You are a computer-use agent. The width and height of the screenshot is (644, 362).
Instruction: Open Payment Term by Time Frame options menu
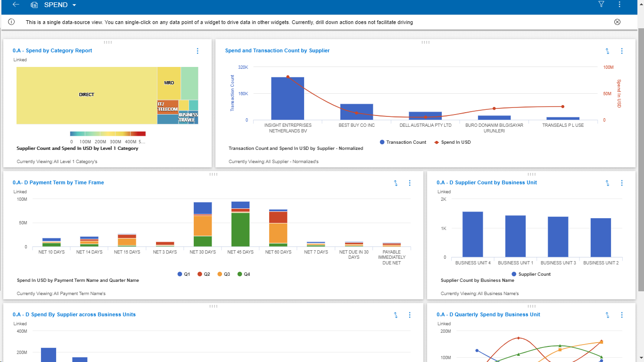[x=410, y=183]
